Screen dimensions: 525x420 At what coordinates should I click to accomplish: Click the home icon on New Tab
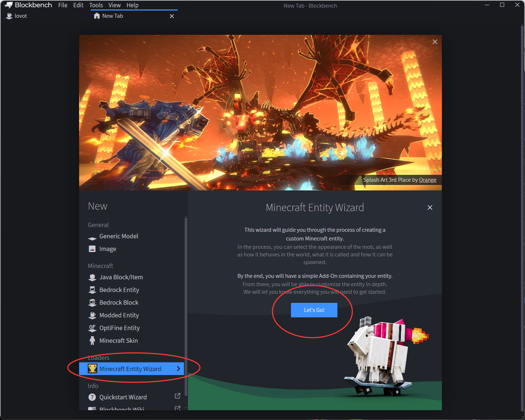coord(97,16)
